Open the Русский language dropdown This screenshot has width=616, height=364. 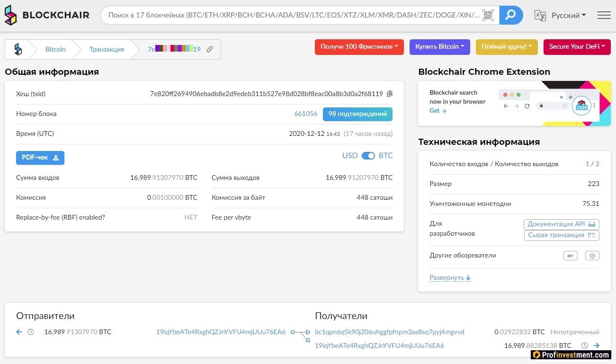coord(569,15)
